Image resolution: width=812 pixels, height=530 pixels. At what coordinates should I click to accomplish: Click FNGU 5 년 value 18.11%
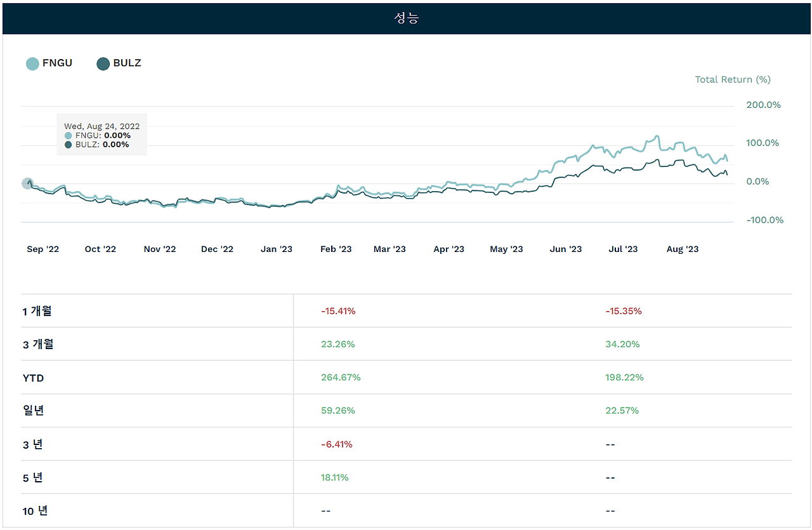point(335,477)
